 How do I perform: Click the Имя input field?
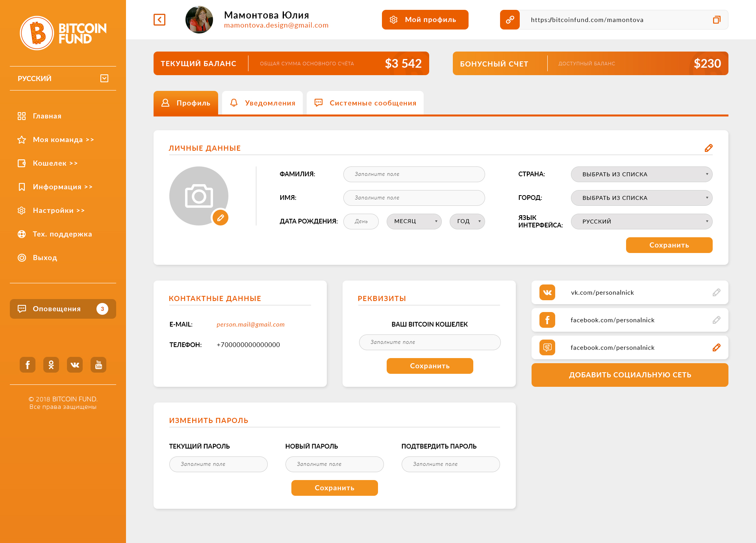pos(414,198)
